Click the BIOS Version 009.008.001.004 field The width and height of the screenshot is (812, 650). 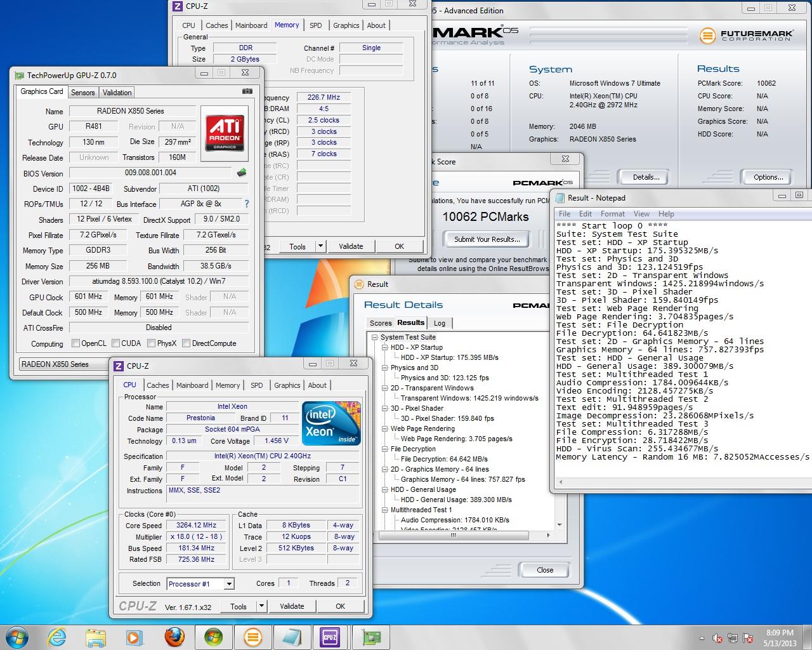point(151,173)
